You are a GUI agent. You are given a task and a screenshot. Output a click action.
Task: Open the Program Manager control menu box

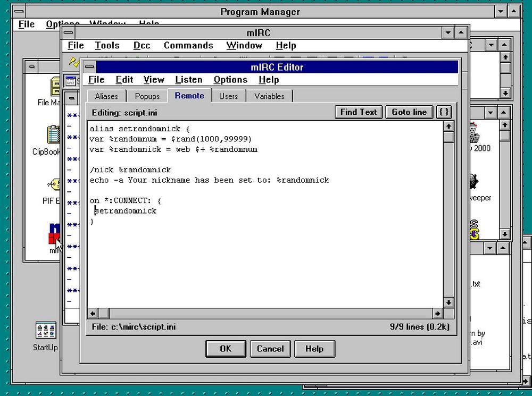tap(18, 11)
